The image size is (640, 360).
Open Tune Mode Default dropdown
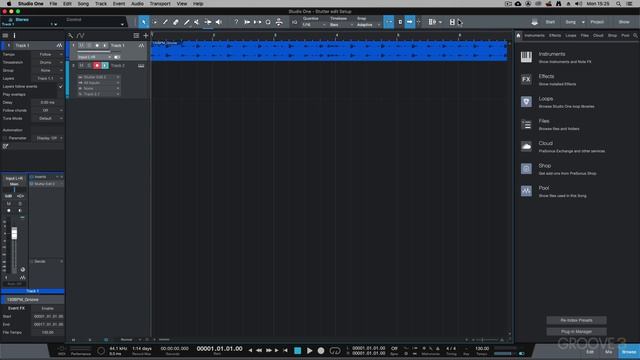pyautogui.click(x=48, y=118)
